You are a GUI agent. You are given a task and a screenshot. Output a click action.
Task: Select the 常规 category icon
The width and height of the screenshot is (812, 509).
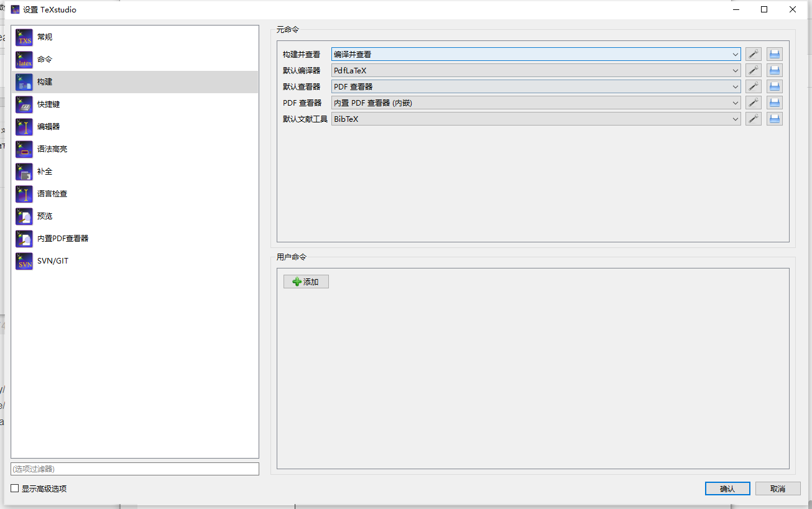point(24,37)
